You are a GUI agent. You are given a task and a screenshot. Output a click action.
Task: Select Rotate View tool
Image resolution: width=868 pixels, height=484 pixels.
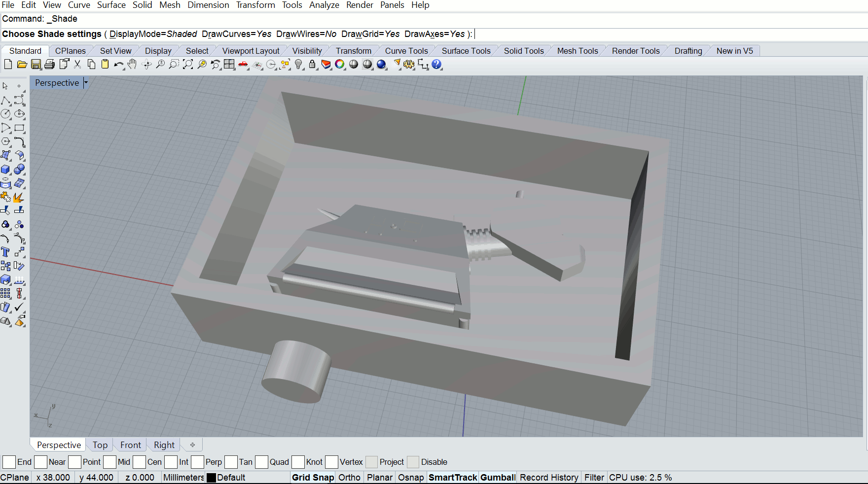click(146, 65)
